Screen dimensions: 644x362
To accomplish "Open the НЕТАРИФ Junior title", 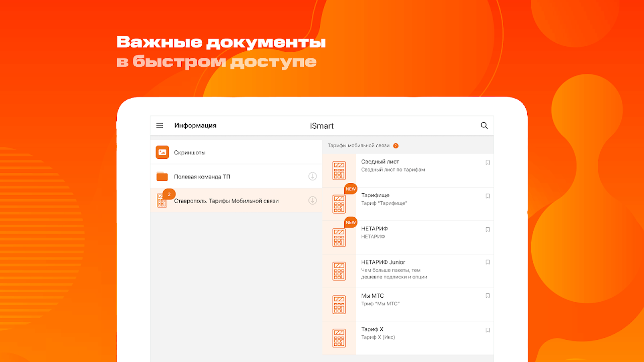I will [383, 262].
